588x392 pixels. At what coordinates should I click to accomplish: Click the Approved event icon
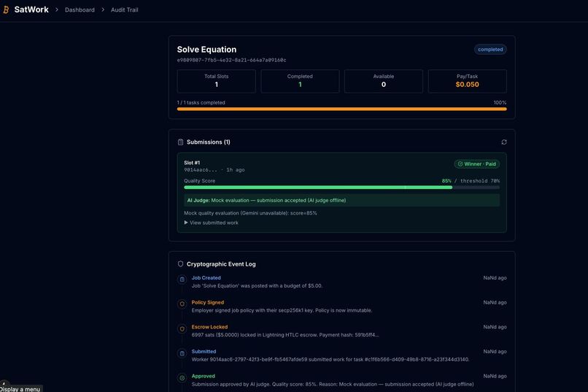pyautogui.click(x=182, y=377)
